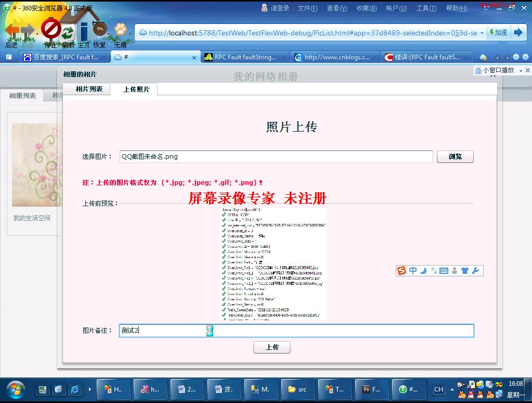The image size is (532, 403).
Task: Click the 后退 back arrow icon
Action: (x=12, y=31)
